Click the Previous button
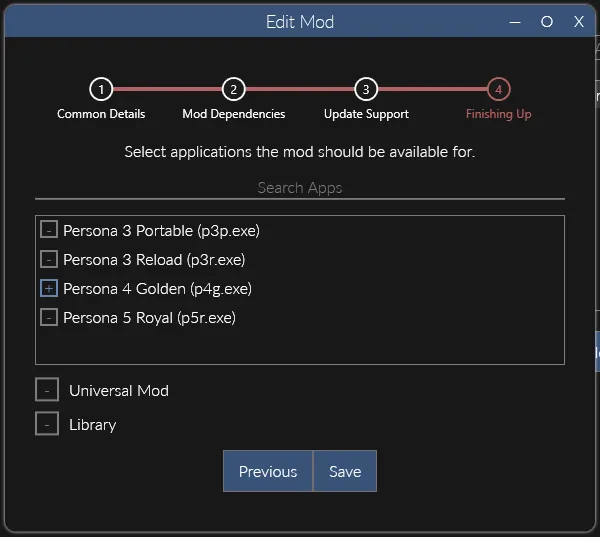Image resolution: width=600 pixels, height=537 pixels. pyautogui.click(x=268, y=471)
